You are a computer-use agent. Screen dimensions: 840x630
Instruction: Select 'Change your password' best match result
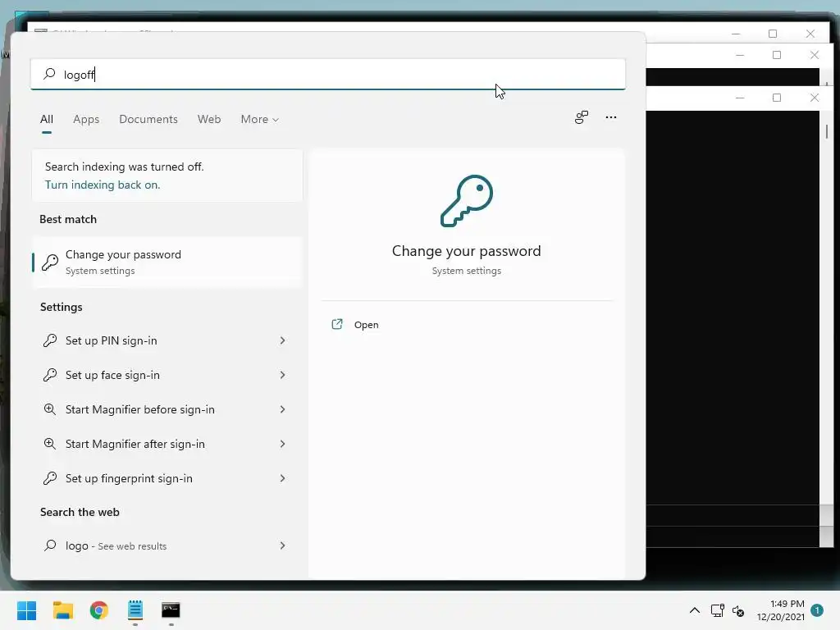pyautogui.click(x=167, y=262)
